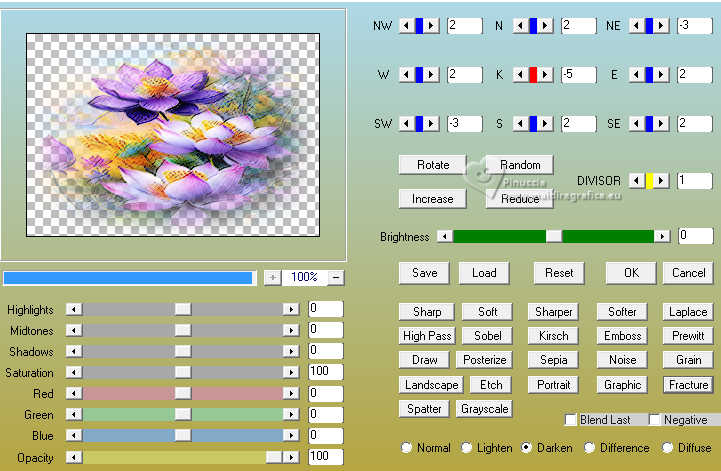Increase the N value with right arrow
721x471 pixels.
(x=545, y=25)
